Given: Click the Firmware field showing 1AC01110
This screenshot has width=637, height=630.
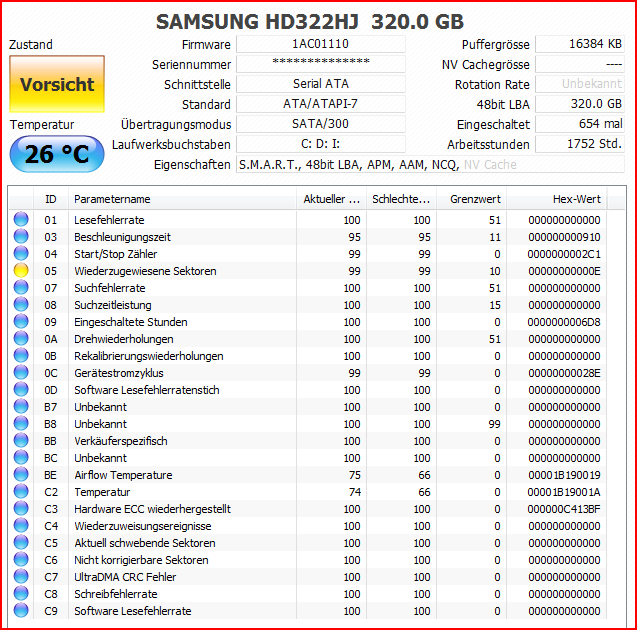Looking at the screenshot, I should 321,44.
